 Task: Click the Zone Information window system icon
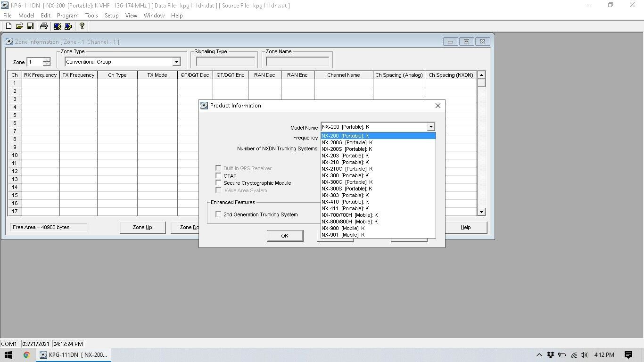click(x=9, y=41)
